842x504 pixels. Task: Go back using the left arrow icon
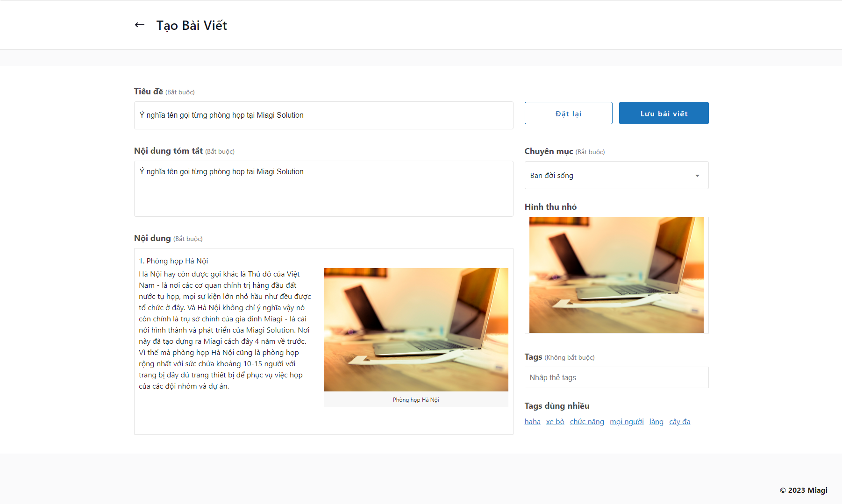[x=139, y=25]
